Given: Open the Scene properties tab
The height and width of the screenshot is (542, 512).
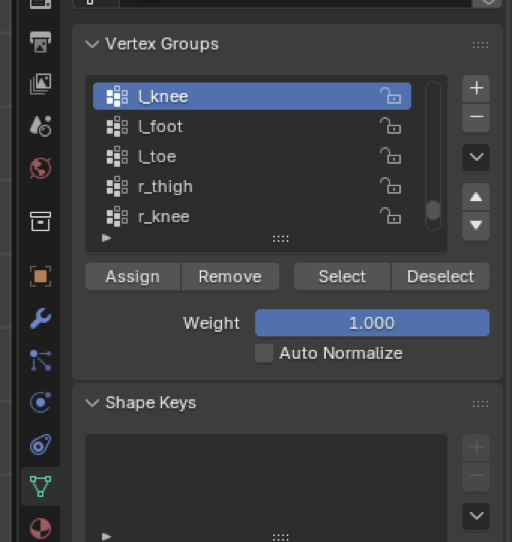Looking at the screenshot, I should pyautogui.click(x=40, y=126).
